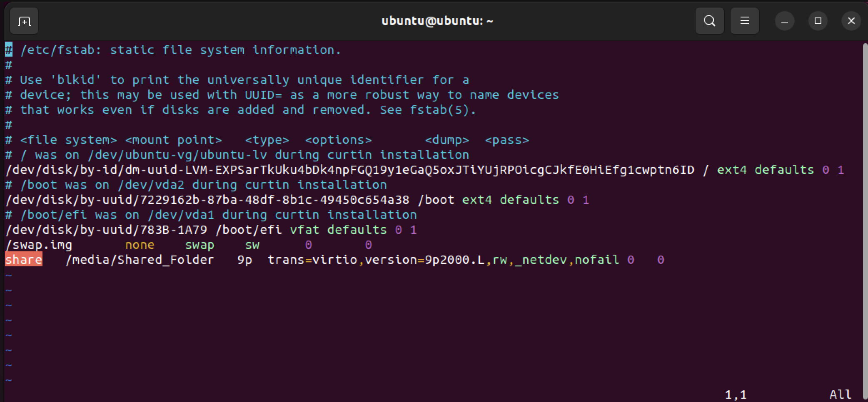Open a new terminal tab
868x402 pixels.
point(24,21)
